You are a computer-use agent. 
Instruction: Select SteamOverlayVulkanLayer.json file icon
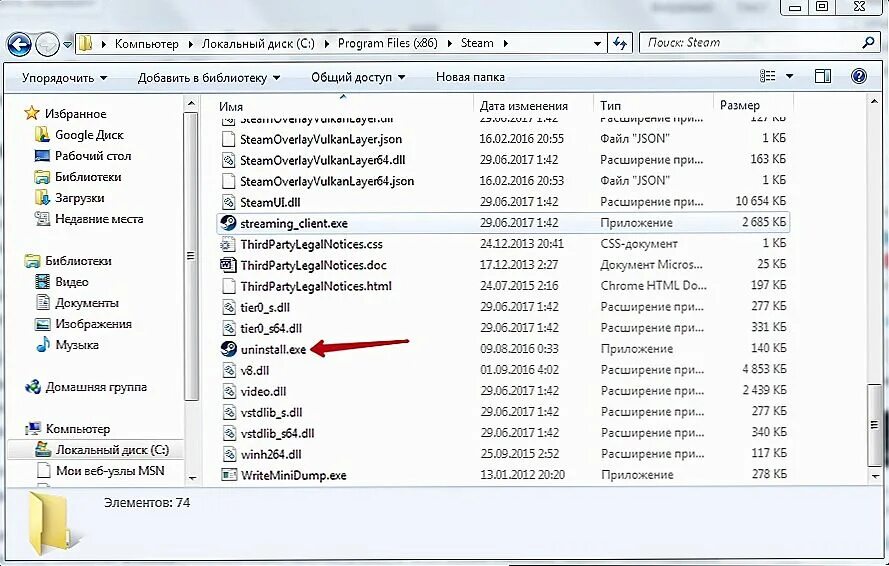pyautogui.click(x=228, y=139)
